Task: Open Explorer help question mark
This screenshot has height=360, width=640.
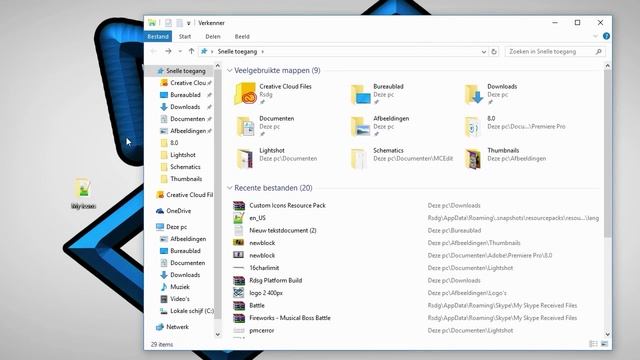Action: (606, 36)
